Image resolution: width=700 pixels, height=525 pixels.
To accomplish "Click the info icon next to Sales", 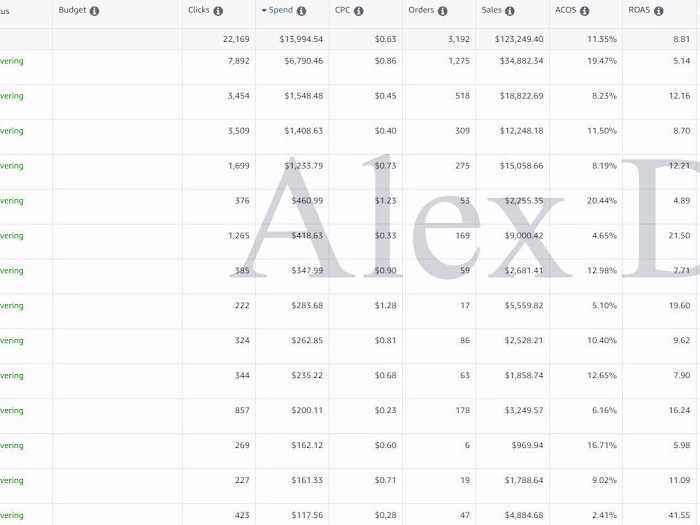I will pyautogui.click(x=510, y=11).
